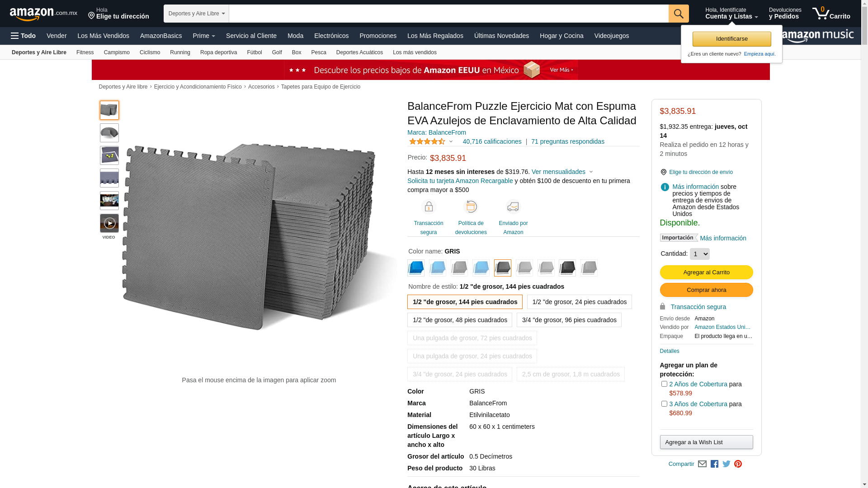Select style 1/2" grosor, 24 pies cuadrados
Image resolution: width=868 pixels, height=488 pixels.
(579, 302)
